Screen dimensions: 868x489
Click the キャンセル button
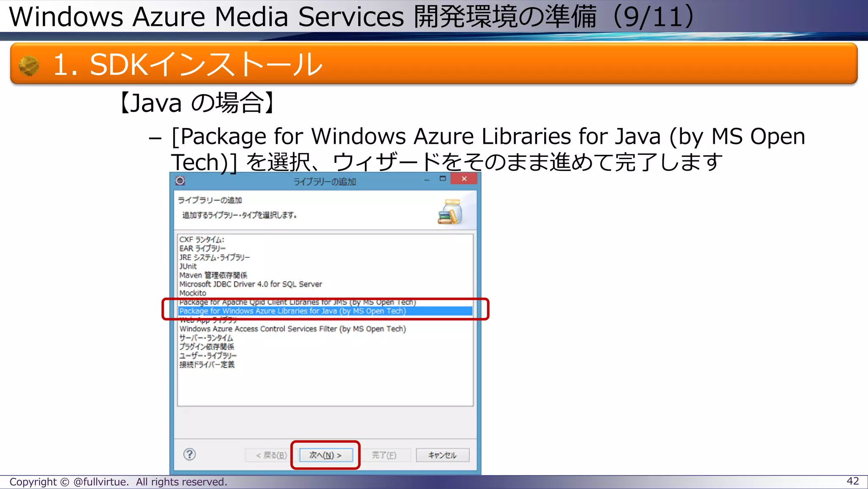tap(442, 455)
